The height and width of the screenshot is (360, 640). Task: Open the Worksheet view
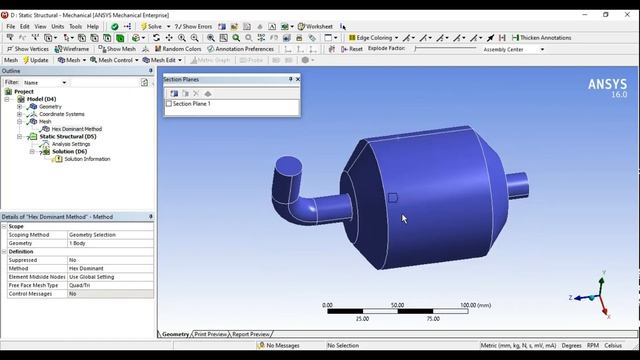(315, 27)
